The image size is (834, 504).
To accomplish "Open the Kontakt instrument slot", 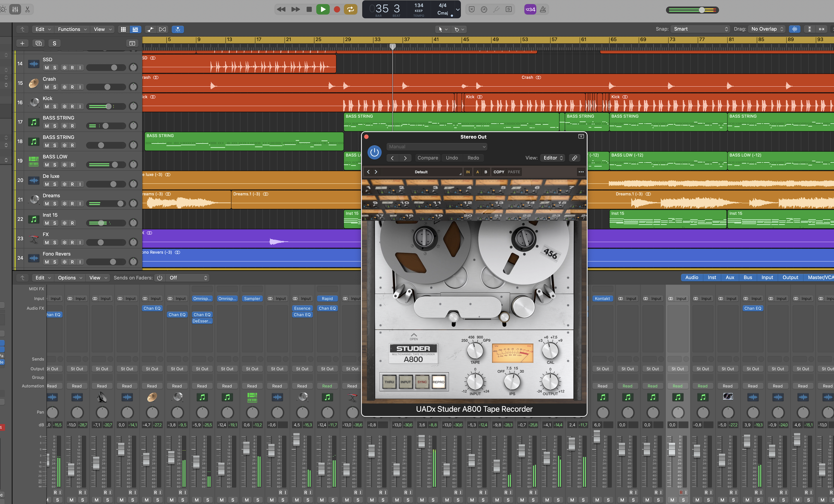I will tap(602, 299).
